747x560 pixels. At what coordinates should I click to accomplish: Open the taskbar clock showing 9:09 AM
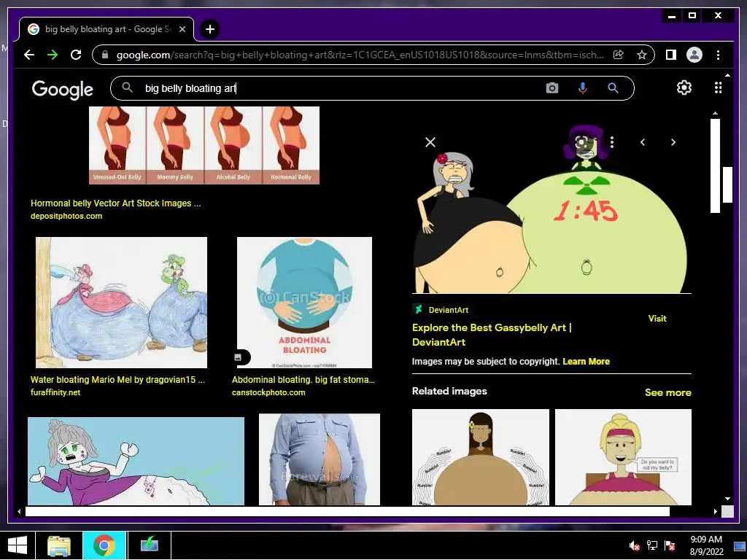point(706,545)
